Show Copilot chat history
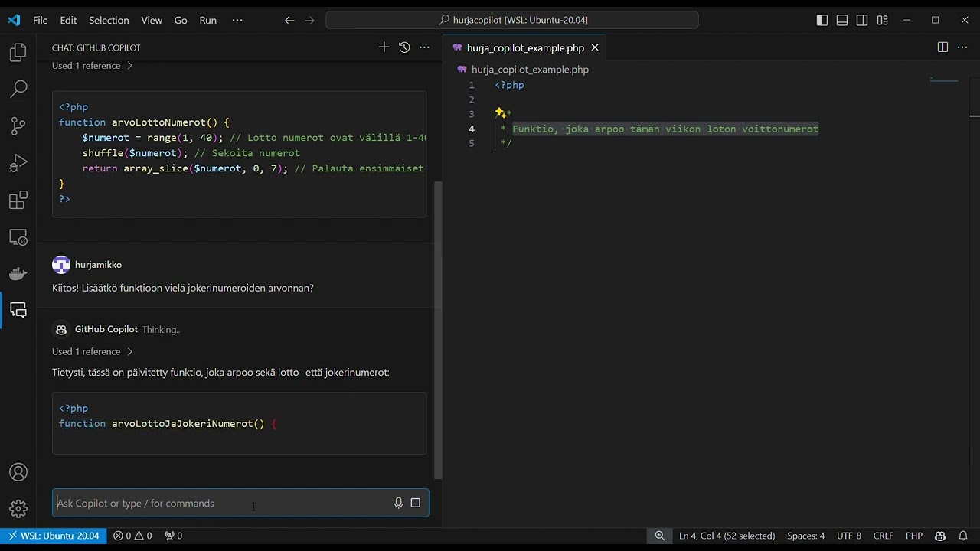This screenshot has height=551, width=980. (x=404, y=47)
